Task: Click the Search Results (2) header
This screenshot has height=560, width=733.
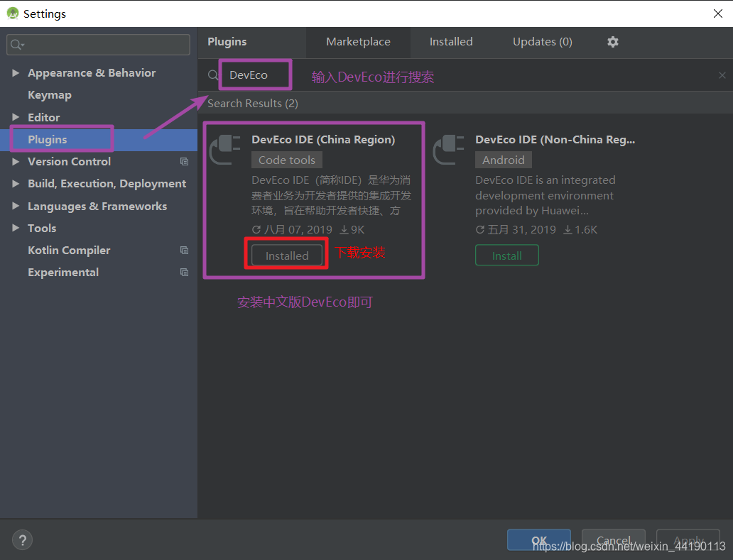Action: click(x=252, y=103)
